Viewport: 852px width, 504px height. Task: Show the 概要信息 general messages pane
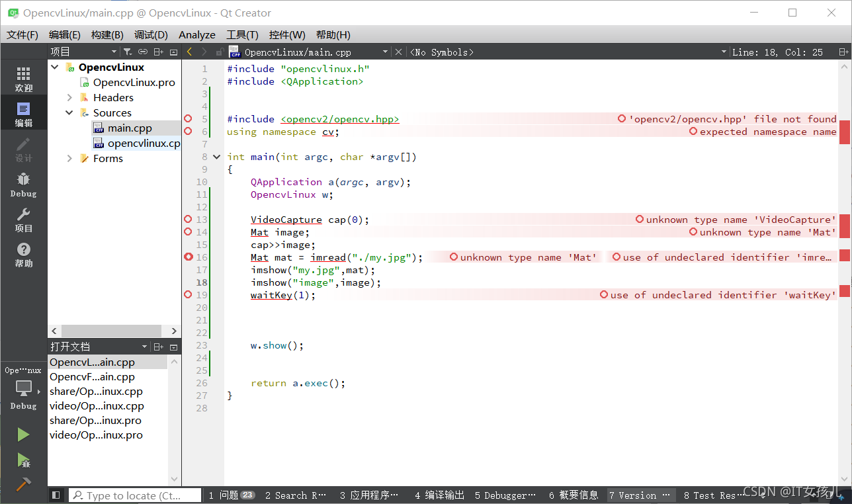[574, 495]
